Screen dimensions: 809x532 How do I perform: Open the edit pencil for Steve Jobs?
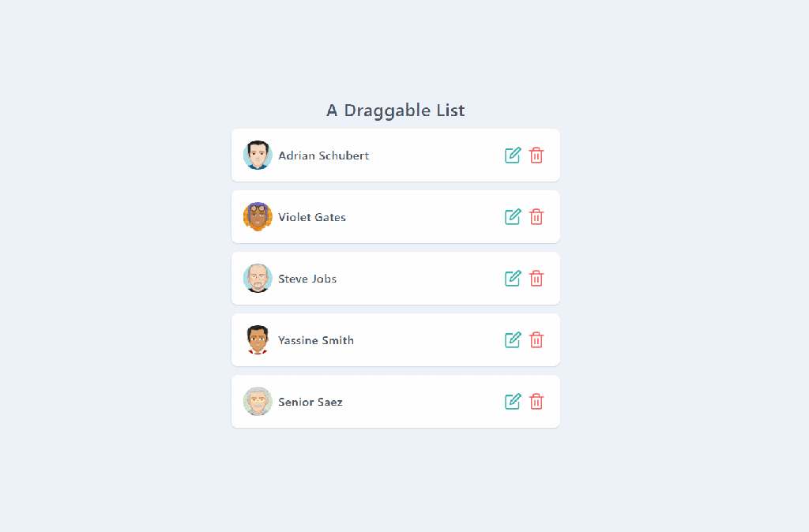[x=513, y=279]
